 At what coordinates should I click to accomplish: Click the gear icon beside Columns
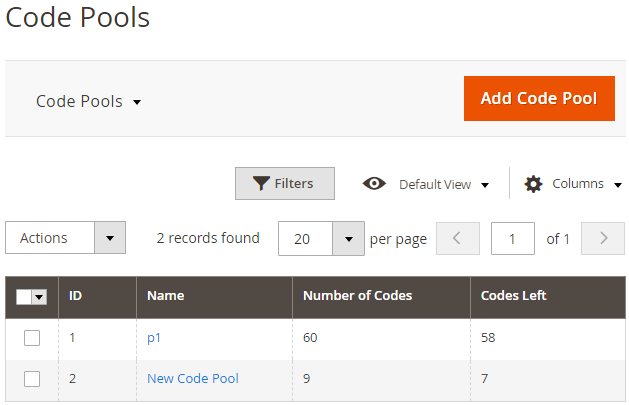[533, 184]
